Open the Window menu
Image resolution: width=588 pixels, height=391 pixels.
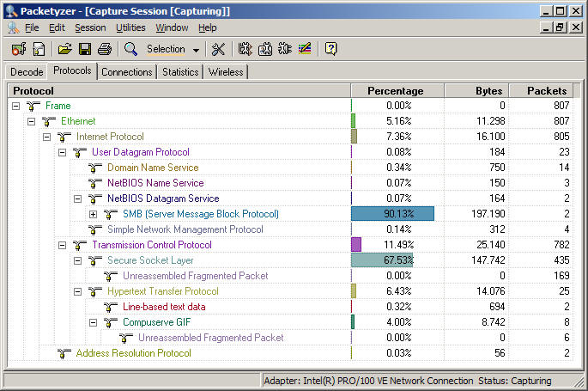click(173, 27)
